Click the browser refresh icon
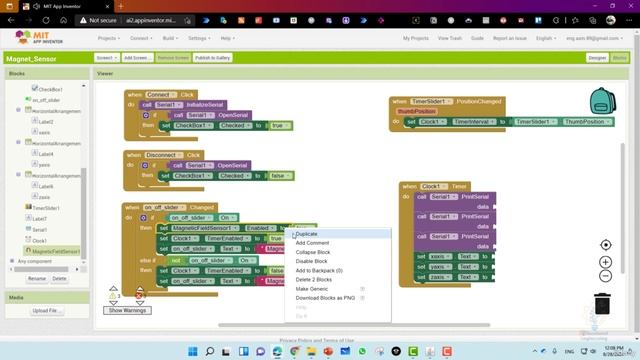The height and width of the screenshot is (360, 640). pos(46,20)
